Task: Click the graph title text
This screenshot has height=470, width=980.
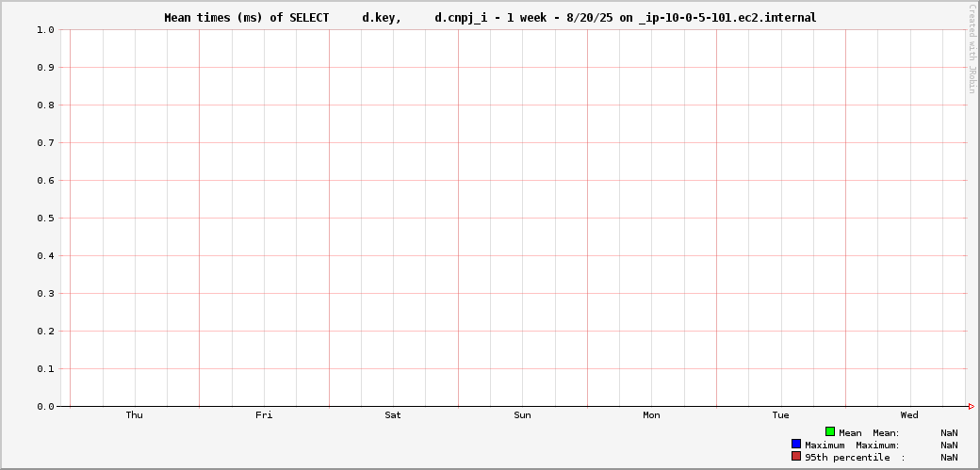Action: tap(490, 18)
